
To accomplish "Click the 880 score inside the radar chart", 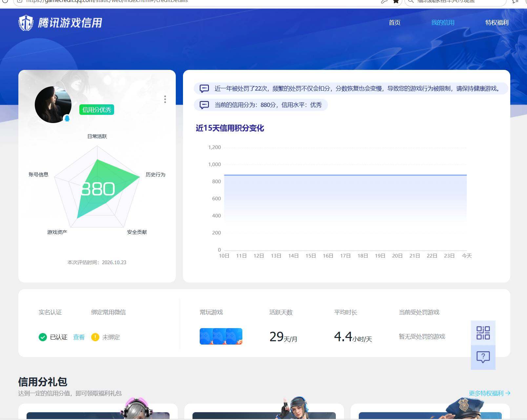I will click(x=98, y=189).
